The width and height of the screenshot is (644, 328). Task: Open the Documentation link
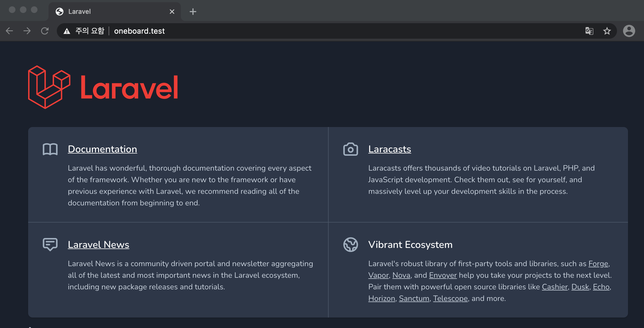(102, 149)
